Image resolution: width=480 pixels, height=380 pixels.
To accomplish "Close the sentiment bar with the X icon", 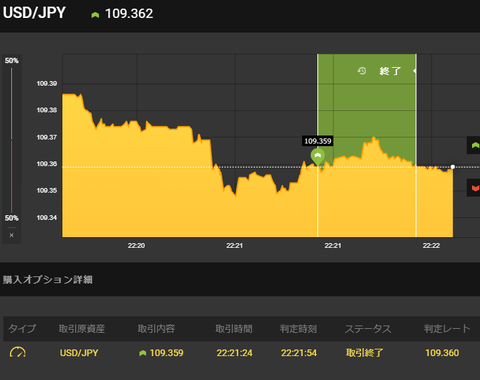I will [12, 235].
